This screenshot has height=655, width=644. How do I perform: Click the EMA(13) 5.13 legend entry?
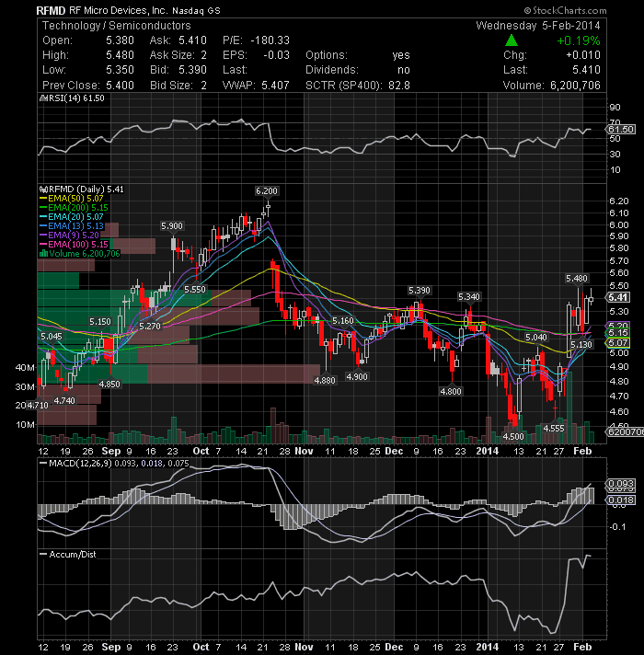click(72, 226)
